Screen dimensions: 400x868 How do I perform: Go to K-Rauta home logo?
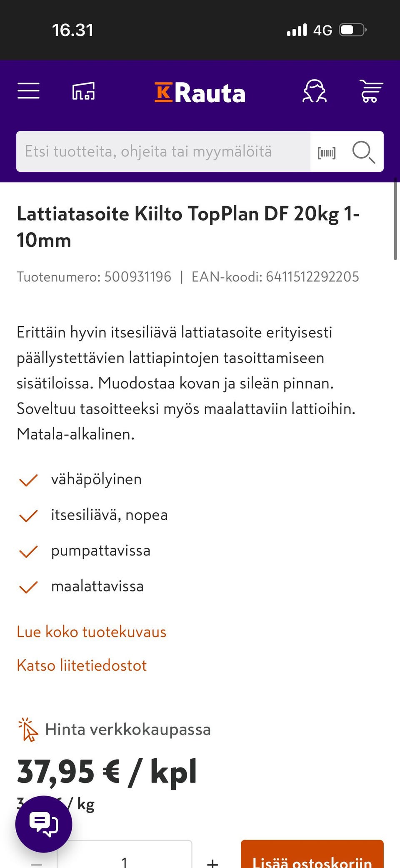tap(200, 93)
